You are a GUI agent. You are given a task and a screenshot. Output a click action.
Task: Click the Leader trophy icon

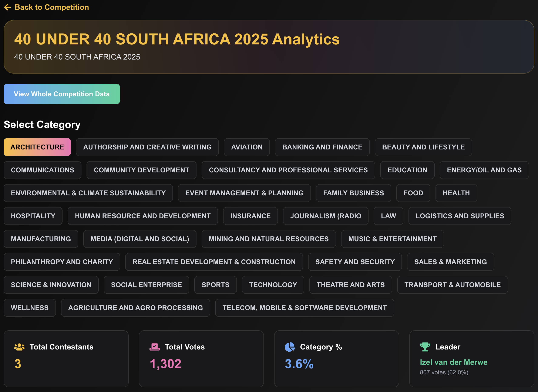[x=425, y=347]
